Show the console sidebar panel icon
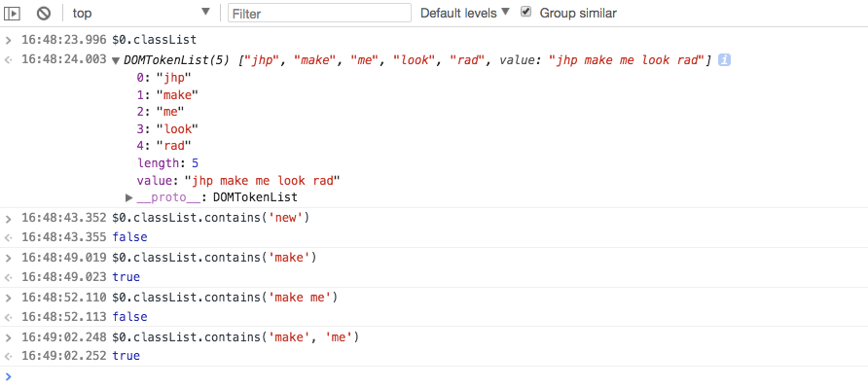This screenshot has height=388, width=868. pyautogui.click(x=13, y=13)
